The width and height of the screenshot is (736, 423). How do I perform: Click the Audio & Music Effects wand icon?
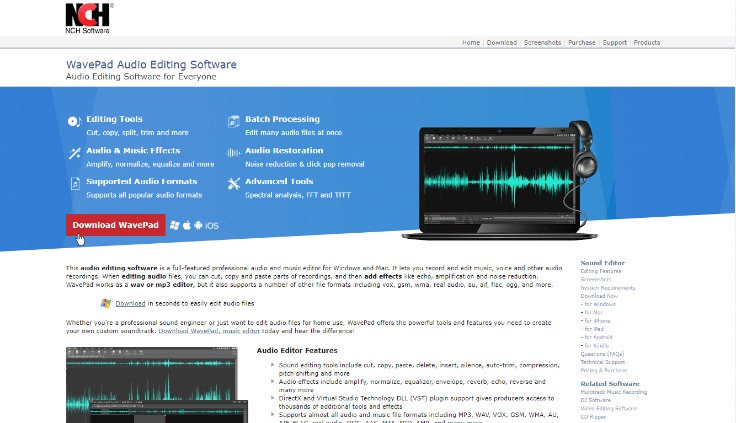[x=75, y=153]
